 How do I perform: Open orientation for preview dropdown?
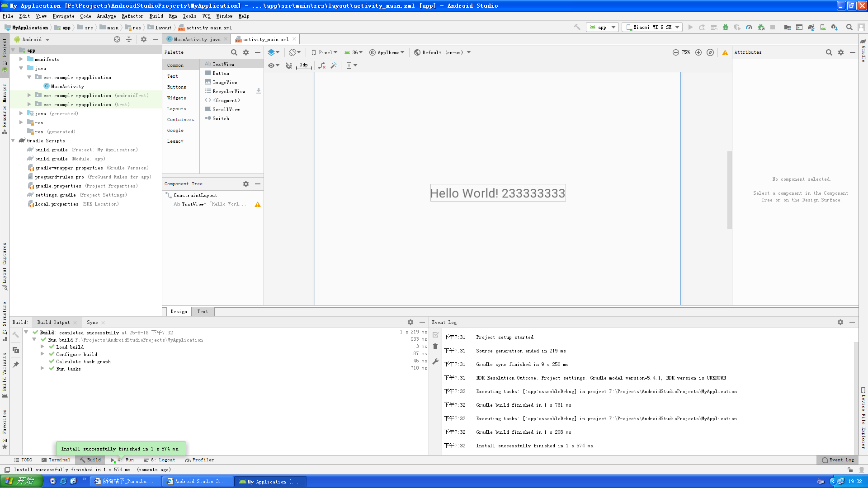295,52
